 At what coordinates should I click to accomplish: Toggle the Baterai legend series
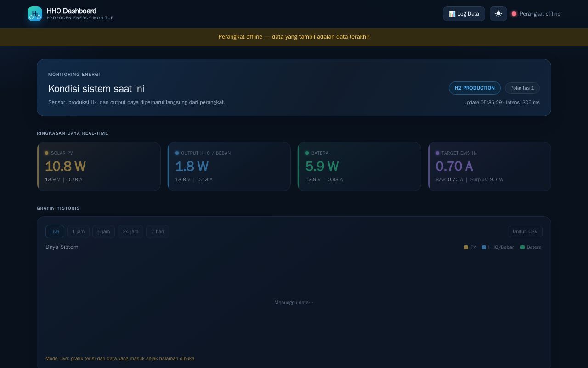[531, 247]
